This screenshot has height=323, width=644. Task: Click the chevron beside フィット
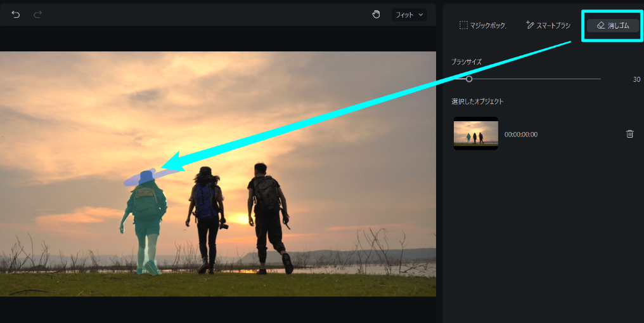point(420,14)
